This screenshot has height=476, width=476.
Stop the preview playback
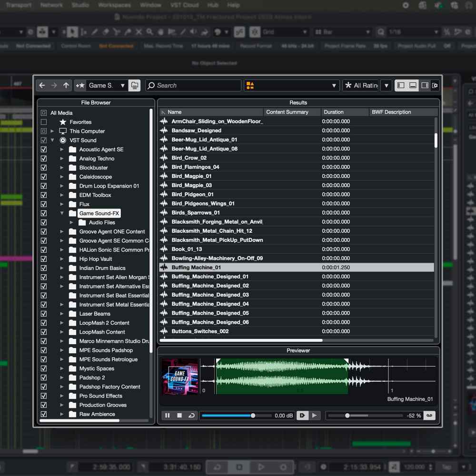pos(179,416)
